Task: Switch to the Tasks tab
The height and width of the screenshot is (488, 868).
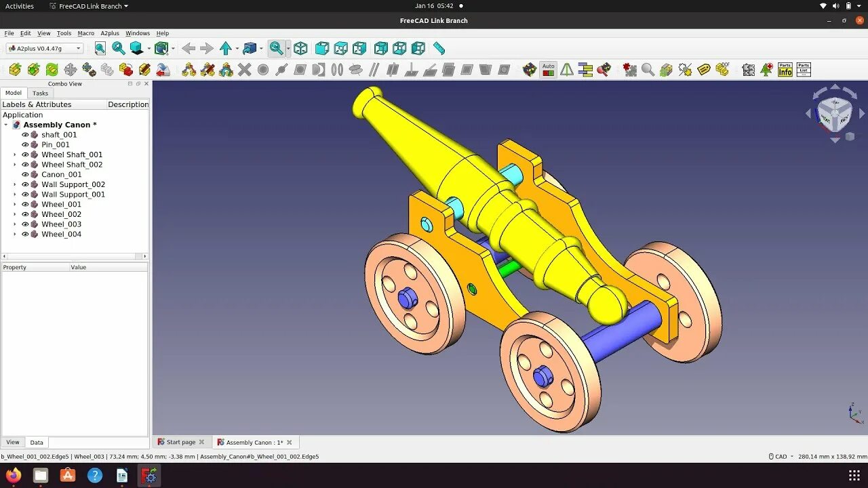Action: point(40,94)
